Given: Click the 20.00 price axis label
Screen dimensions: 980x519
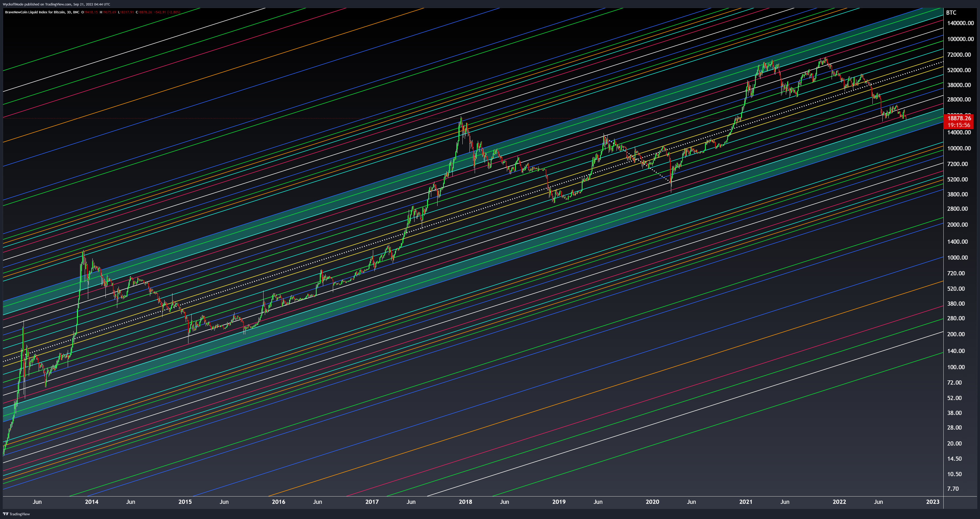Looking at the screenshot, I should click(955, 443).
